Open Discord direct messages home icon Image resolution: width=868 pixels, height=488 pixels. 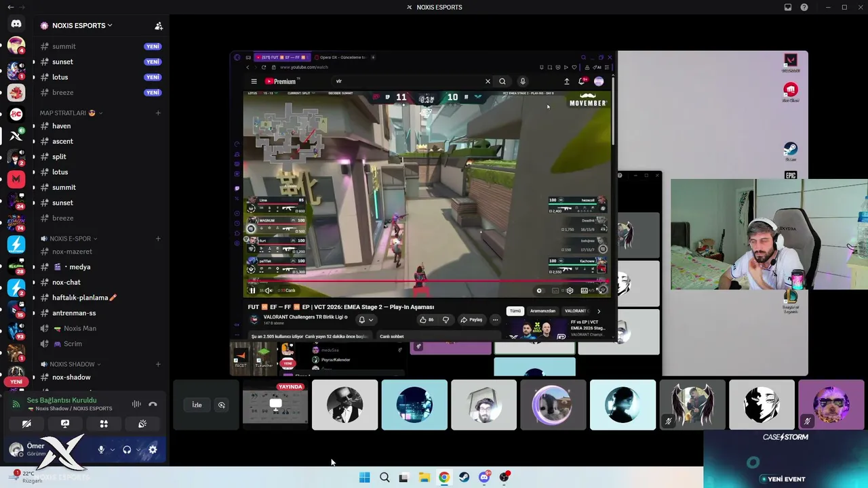click(16, 24)
